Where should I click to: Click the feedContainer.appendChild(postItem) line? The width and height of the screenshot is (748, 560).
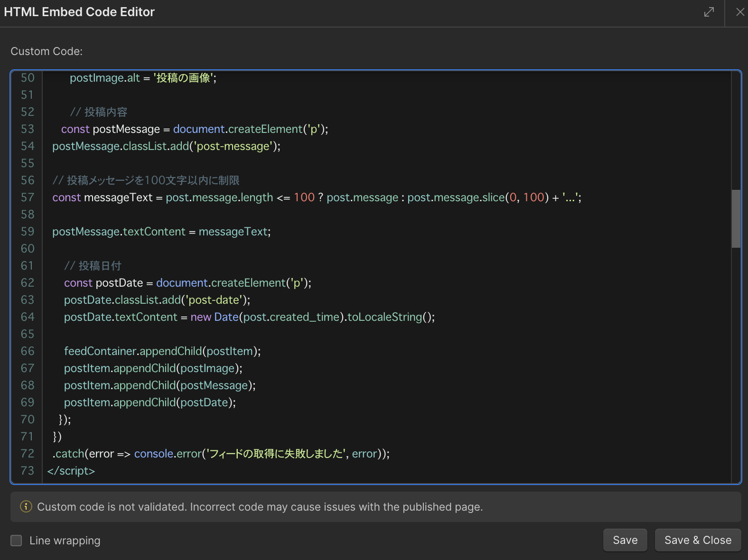pos(162,351)
